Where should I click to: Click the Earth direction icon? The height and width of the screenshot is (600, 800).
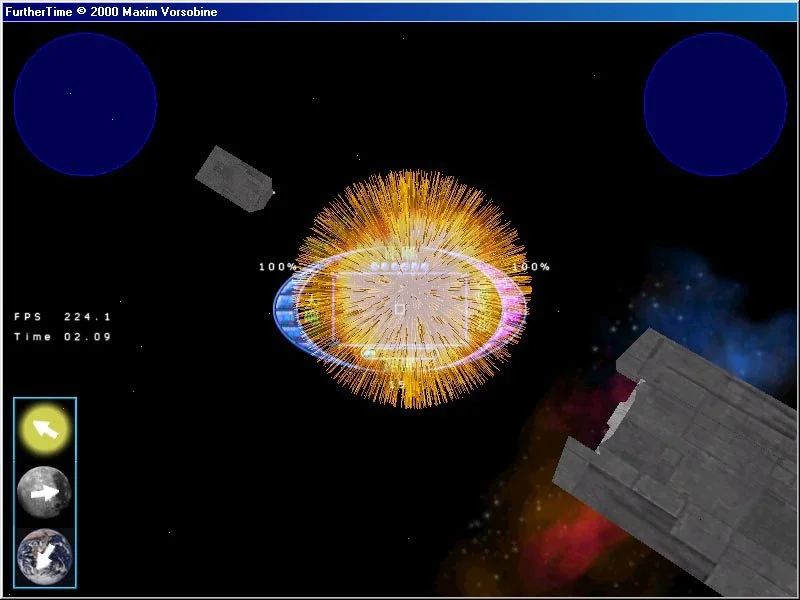[44, 556]
